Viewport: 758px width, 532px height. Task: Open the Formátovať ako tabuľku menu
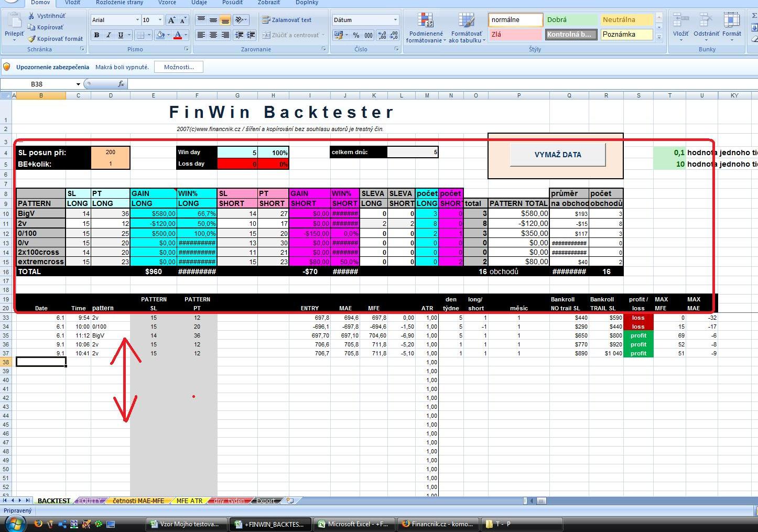(x=466, y=28)
